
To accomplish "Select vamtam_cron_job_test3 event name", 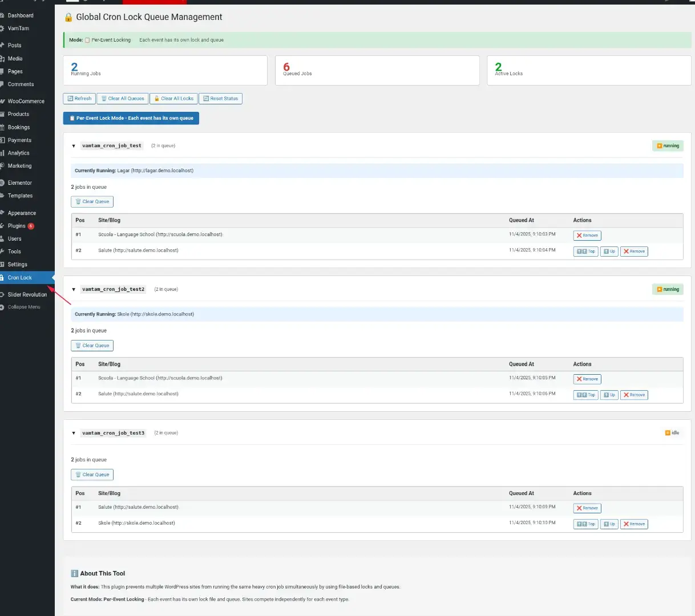I will (x=114, y=433).
